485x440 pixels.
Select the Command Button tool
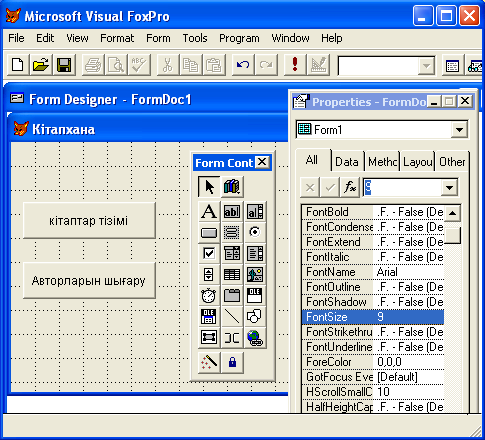209,232
